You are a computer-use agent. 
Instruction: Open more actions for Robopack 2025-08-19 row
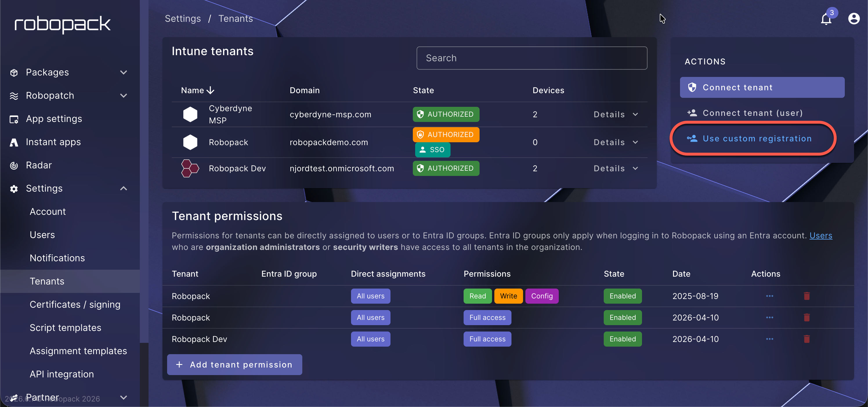(x=769, y=296)
